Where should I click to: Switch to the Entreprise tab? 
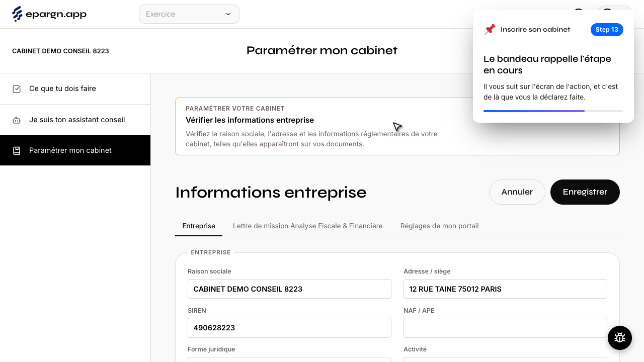199,226
